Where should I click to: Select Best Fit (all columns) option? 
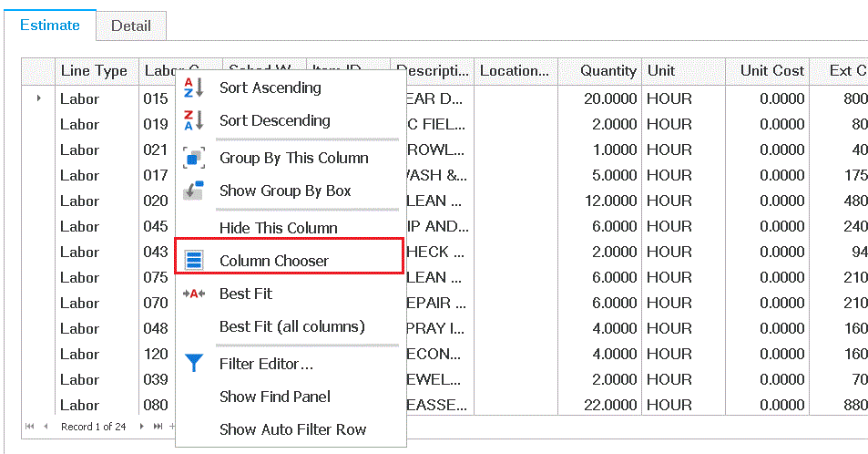(x=291, y=326)
